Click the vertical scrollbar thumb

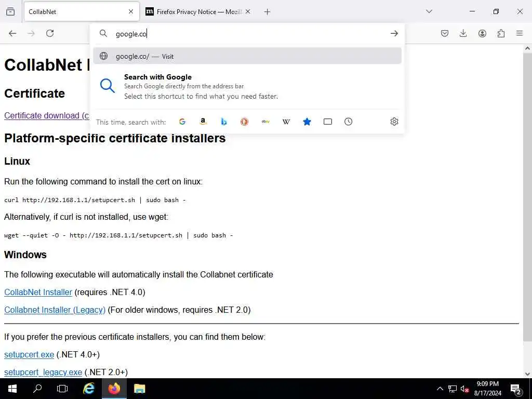click(527, 197)
